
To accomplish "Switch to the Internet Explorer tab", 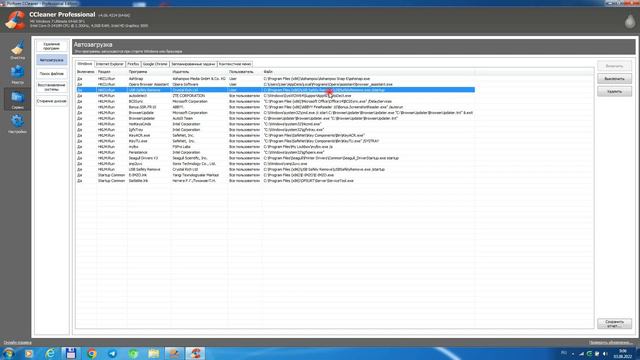I will (x=110, y=64).
